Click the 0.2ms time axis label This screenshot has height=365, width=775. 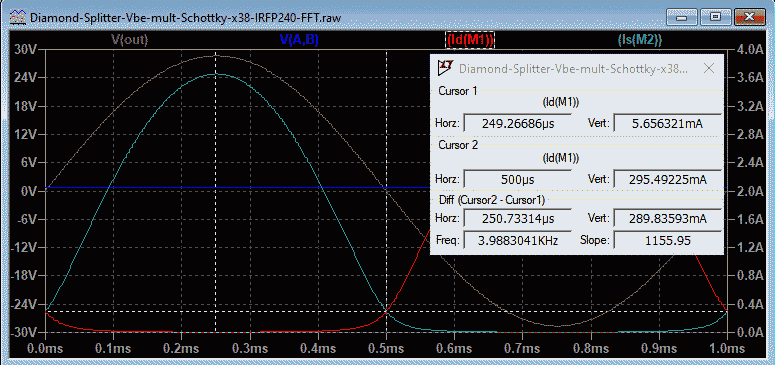click(x=182, y=349)
